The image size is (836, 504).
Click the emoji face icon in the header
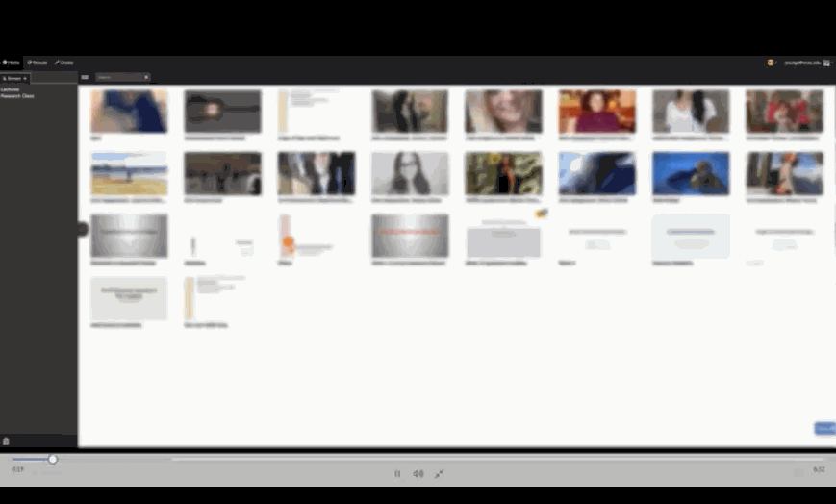[771, 63]
